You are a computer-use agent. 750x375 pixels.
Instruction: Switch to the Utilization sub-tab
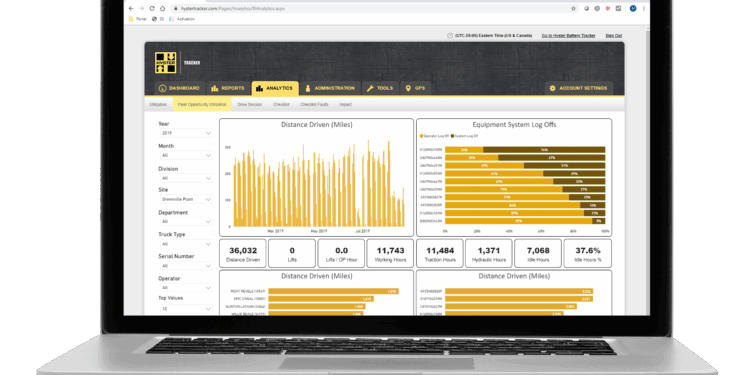[x=158, y=104]
